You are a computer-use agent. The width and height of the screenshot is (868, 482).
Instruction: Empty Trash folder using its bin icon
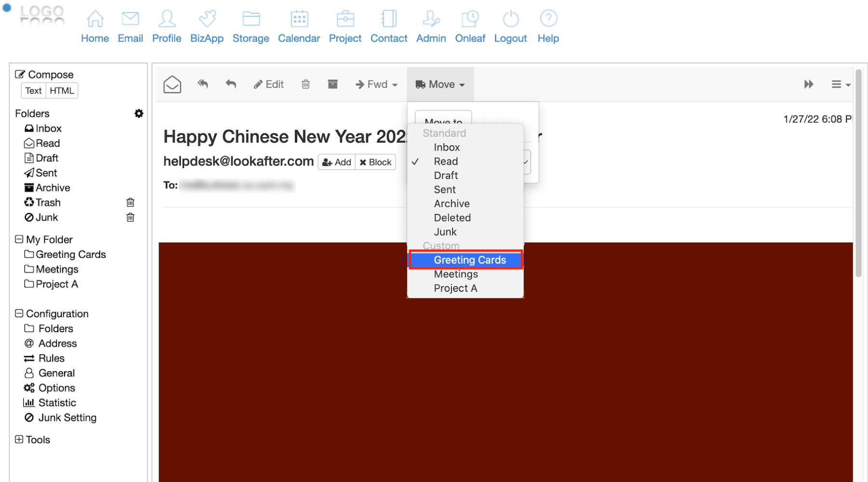click(x=130, y=202)
